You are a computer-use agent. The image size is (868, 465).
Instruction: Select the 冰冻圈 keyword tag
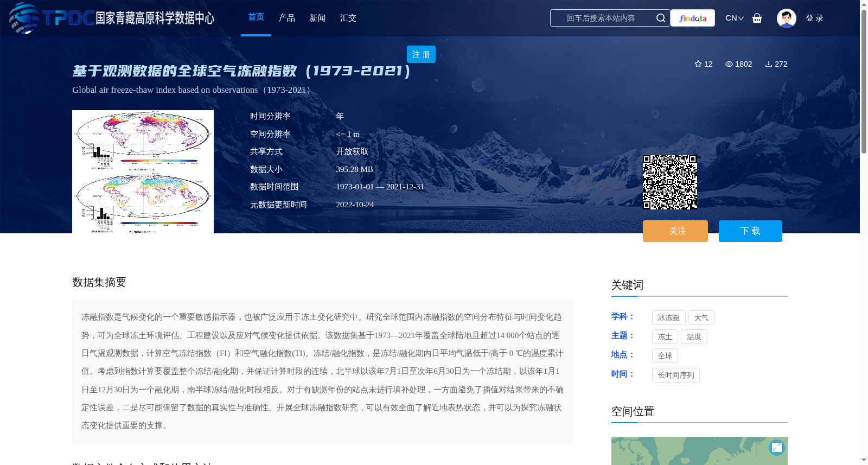click(x=668, y=317)
